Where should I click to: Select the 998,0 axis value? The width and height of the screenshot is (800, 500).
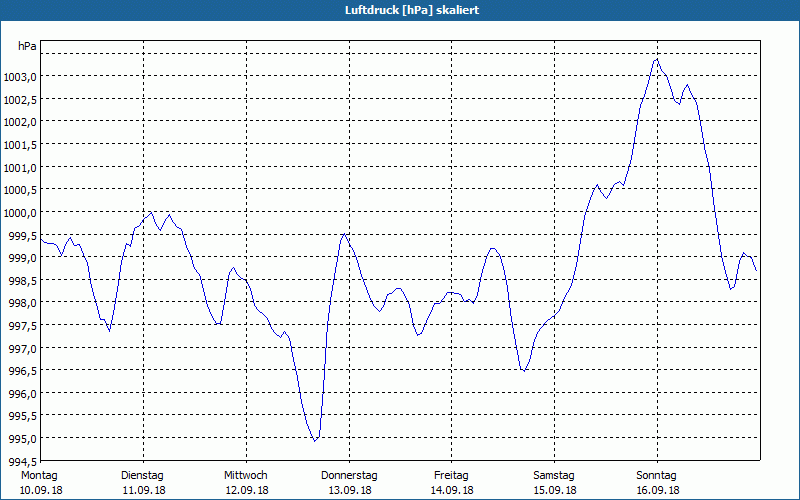click(22, 303)
